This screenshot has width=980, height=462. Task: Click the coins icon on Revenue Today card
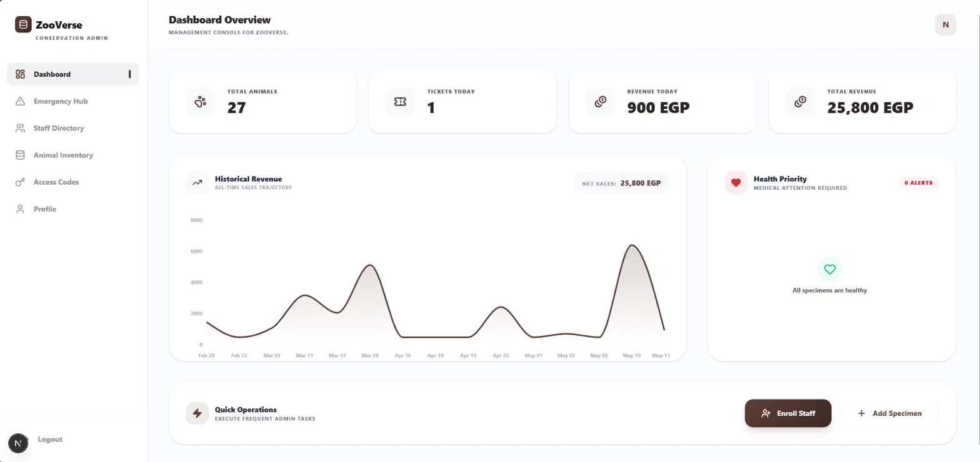[x=600, y=102]
